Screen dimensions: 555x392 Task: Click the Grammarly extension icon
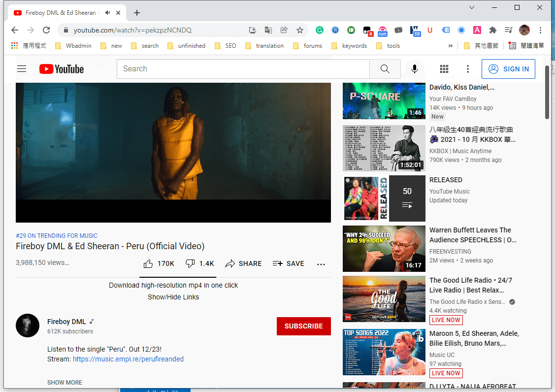[319, 30]
